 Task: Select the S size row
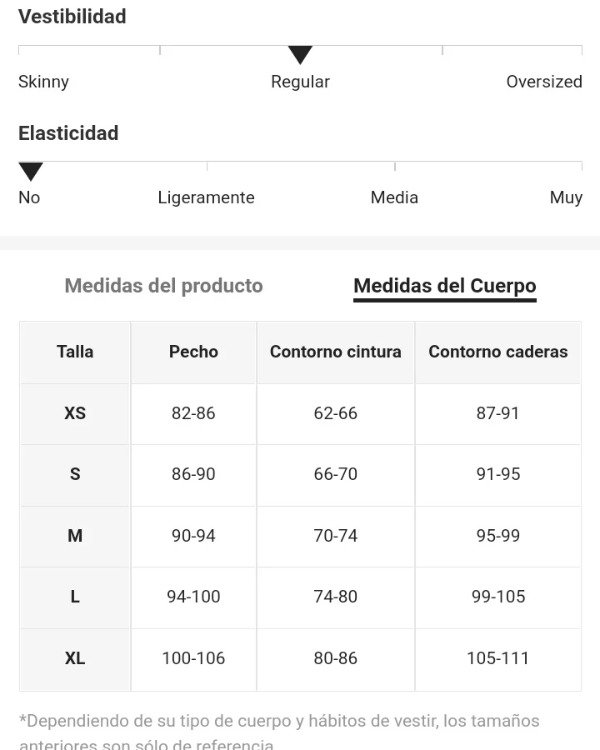pos(75,474)
